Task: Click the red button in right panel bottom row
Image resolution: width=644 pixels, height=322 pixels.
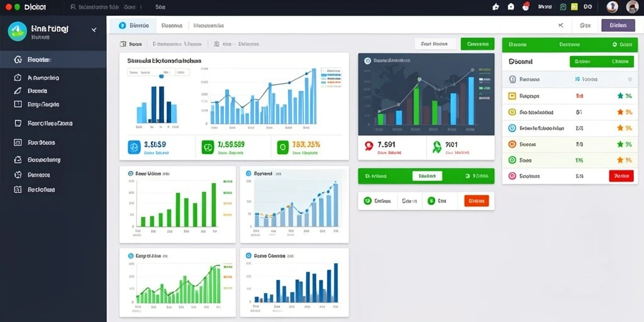Action: [x=621, y=176]
